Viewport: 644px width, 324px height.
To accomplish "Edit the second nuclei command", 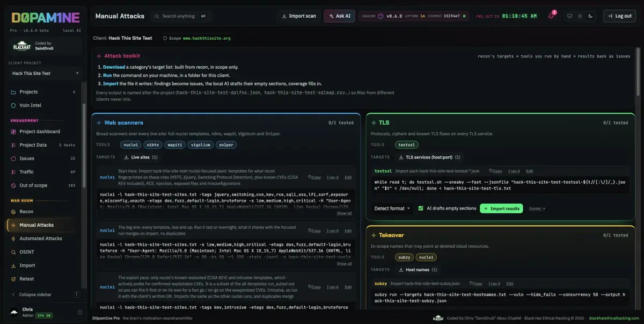I will click(348, 231).
